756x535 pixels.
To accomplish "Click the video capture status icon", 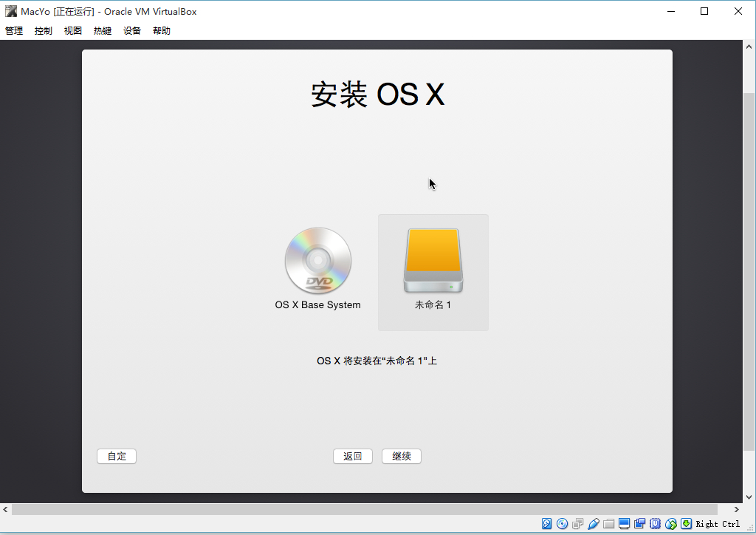I will (639, 523).
